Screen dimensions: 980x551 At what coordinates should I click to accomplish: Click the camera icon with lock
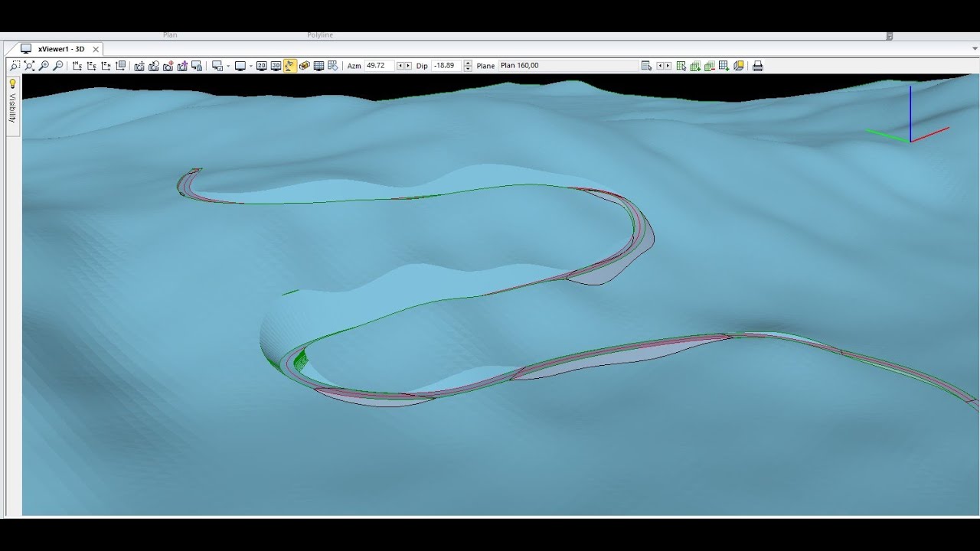[x=196, y=66]
